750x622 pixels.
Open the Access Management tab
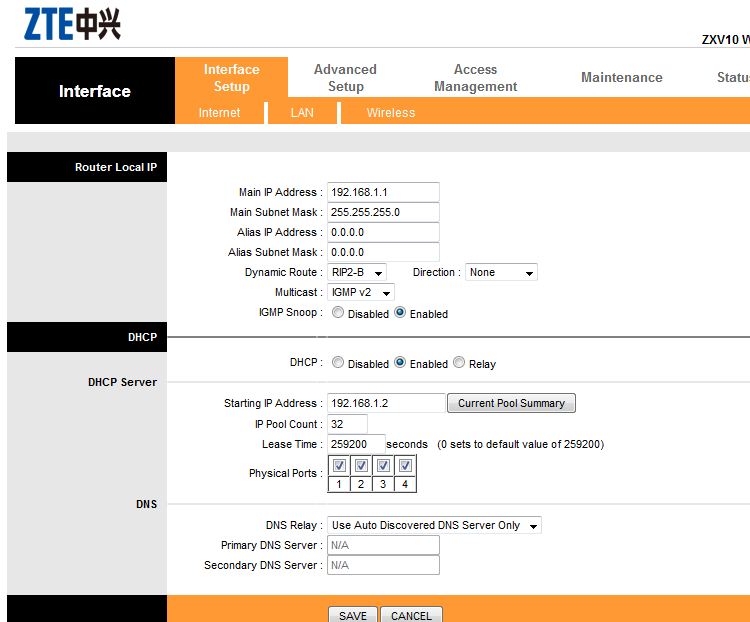[x=475, y=78]
